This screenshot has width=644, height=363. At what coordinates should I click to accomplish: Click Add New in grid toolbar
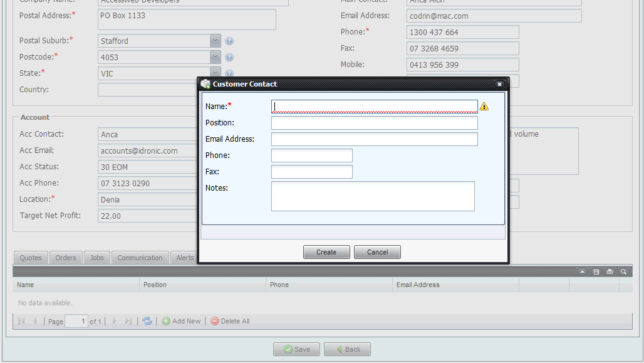pos(182,321)
